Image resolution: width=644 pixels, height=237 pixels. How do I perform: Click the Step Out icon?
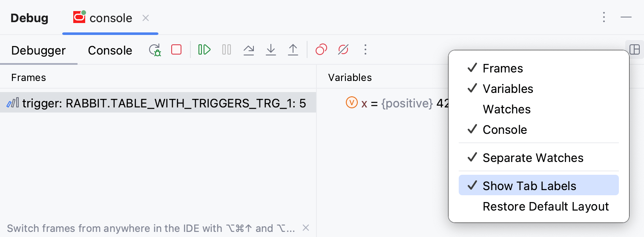coord(293,50)
